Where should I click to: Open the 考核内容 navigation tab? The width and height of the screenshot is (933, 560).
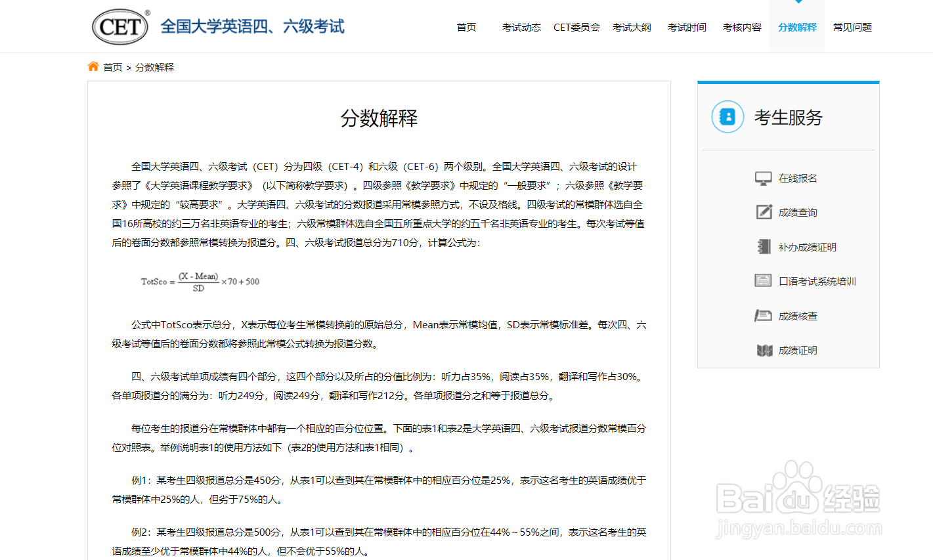(742, 27)
